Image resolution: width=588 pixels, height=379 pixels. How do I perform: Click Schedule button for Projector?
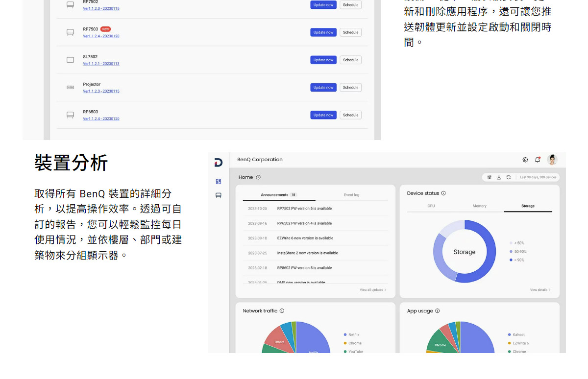[x=350, y=88]
